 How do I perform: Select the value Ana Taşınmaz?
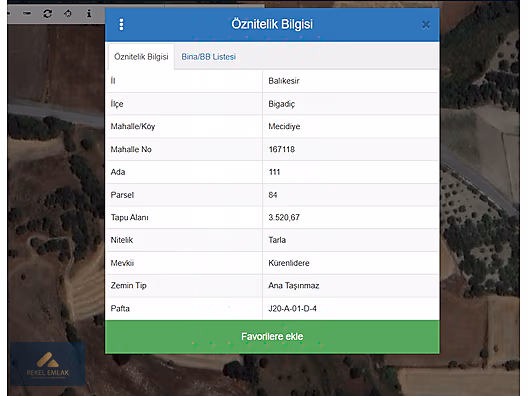pyautogui.click(x=294, y=286)
